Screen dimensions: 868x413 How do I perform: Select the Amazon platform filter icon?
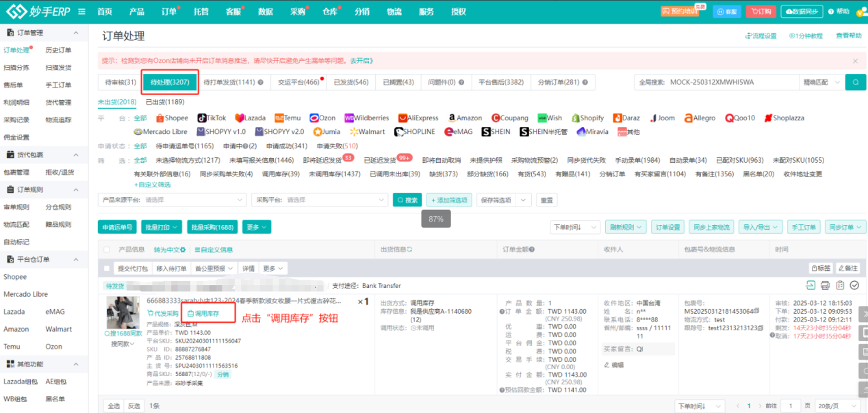(x=454, y=117)
